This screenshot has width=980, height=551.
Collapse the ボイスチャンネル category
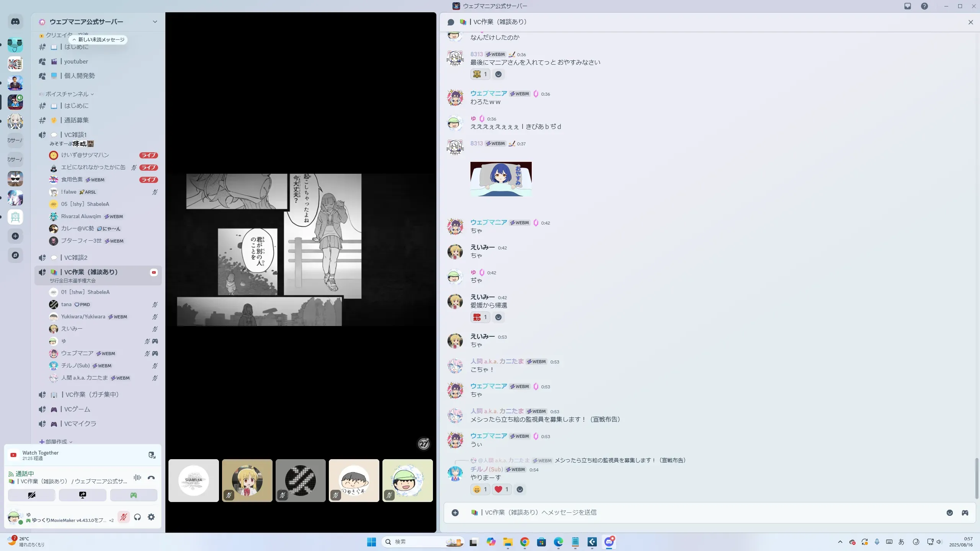(67, 94)
